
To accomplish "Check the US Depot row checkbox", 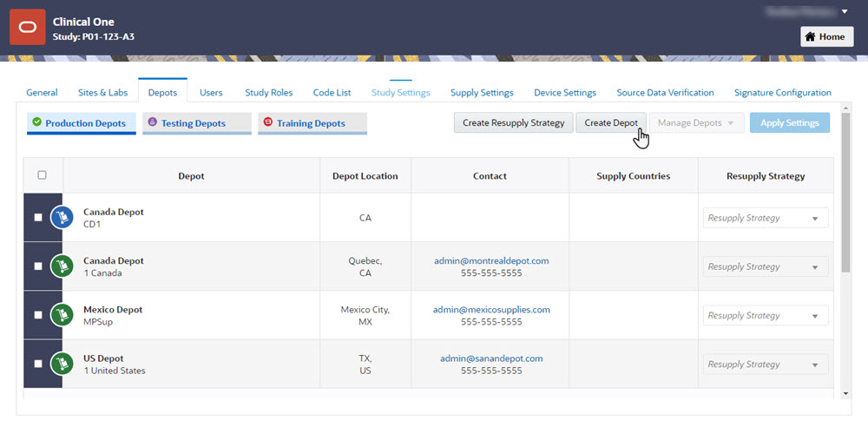I will click(38, 364).
